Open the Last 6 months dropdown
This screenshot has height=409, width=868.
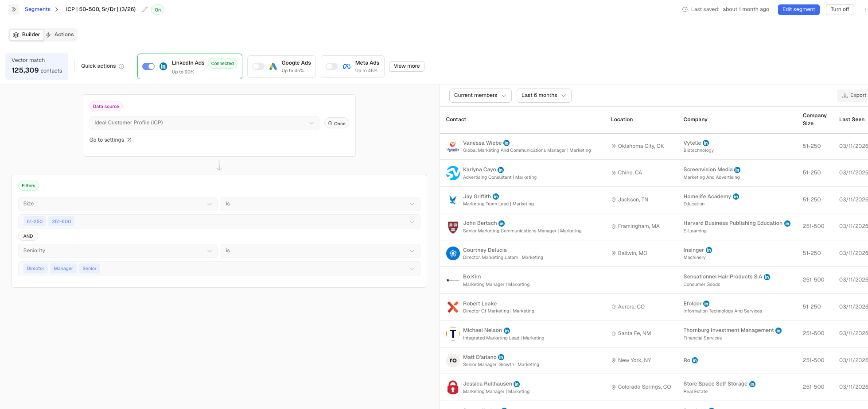point(544,96)
